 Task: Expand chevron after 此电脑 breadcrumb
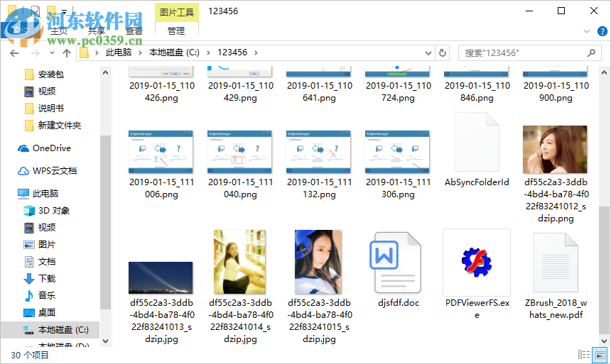click(x=140, y=53)
